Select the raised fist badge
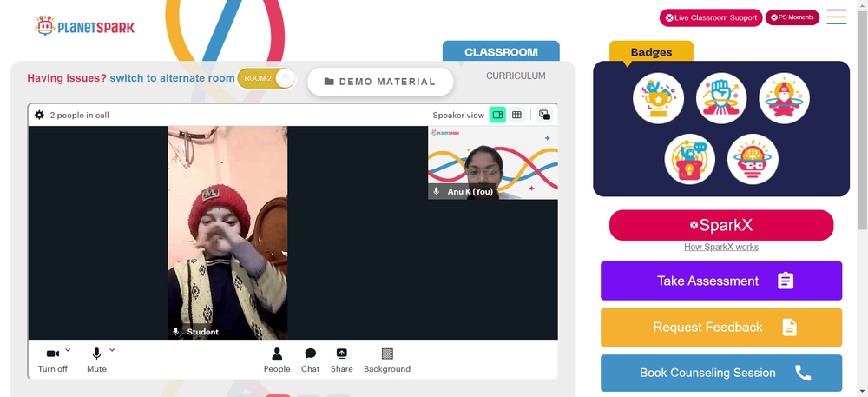 [721, 98]
